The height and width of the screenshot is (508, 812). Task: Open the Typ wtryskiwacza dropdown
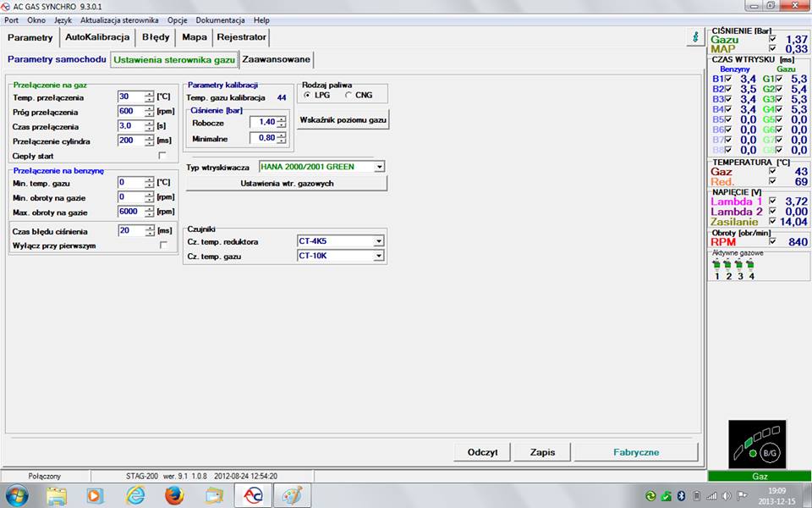(x=379, y=167)
